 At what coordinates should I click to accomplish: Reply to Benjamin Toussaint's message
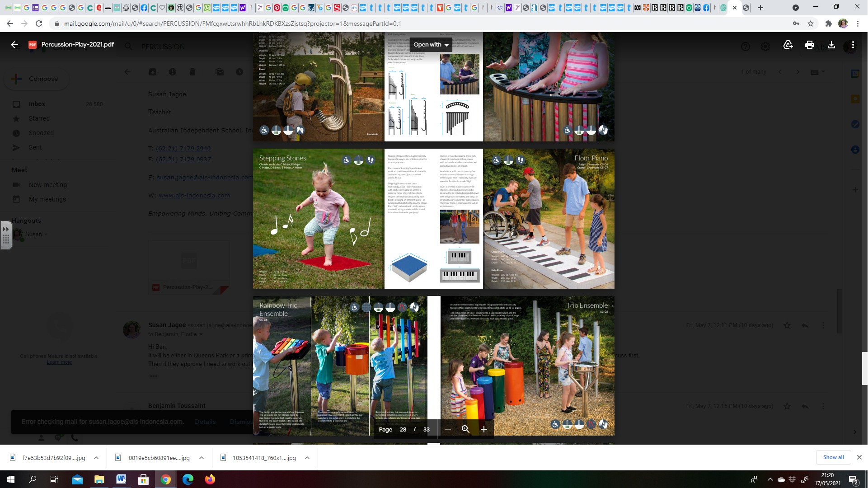point(805,406)
